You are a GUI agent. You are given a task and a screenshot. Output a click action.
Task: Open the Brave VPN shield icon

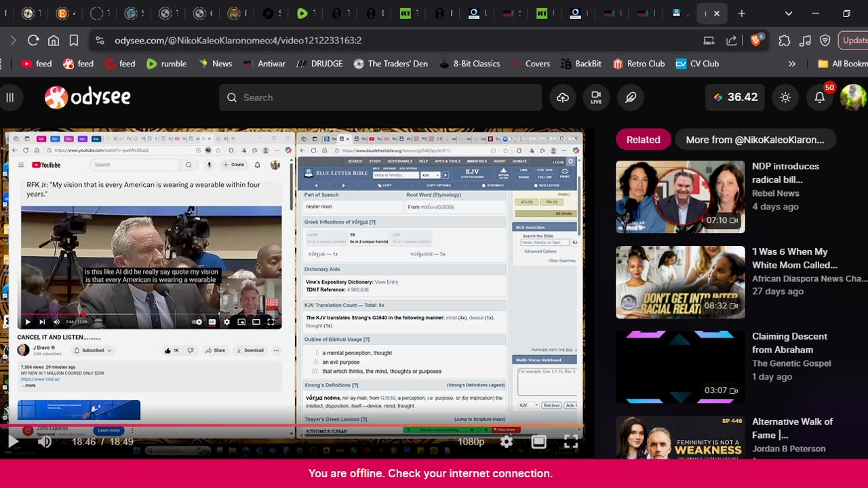click(x=825, y=41)
